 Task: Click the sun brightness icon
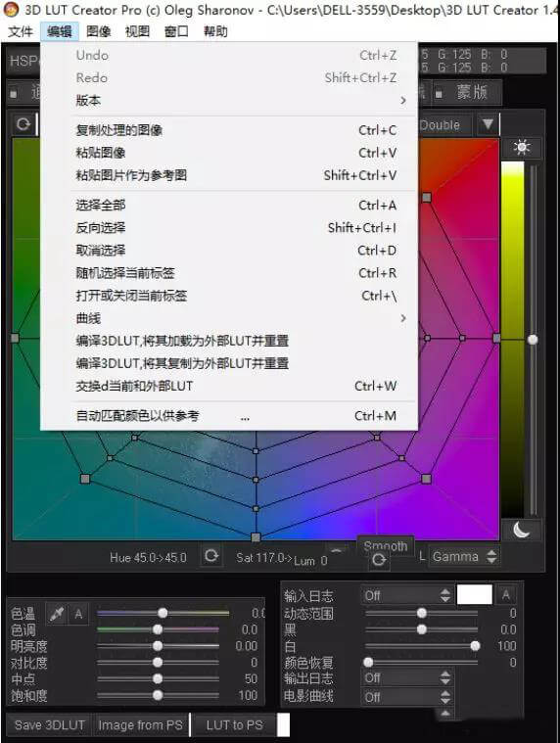522,148
